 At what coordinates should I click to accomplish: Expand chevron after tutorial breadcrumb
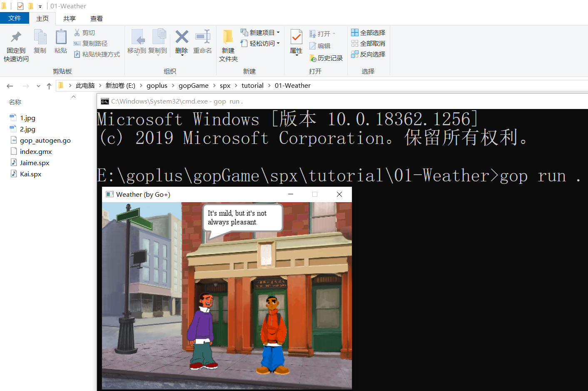269,85
